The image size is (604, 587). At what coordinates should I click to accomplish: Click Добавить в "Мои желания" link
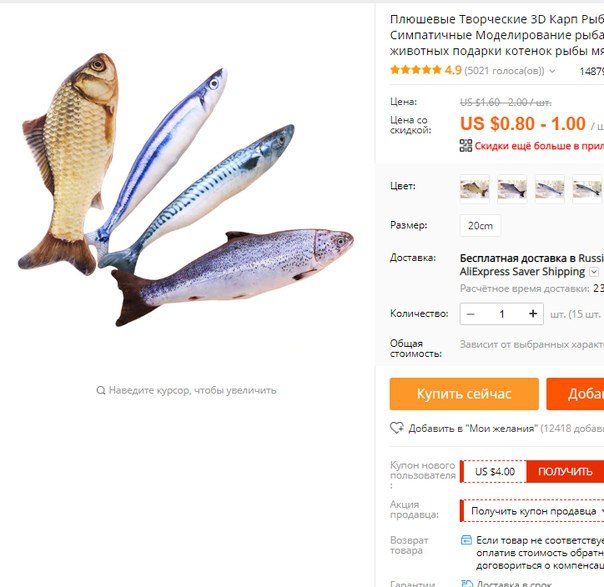(471, 428)
